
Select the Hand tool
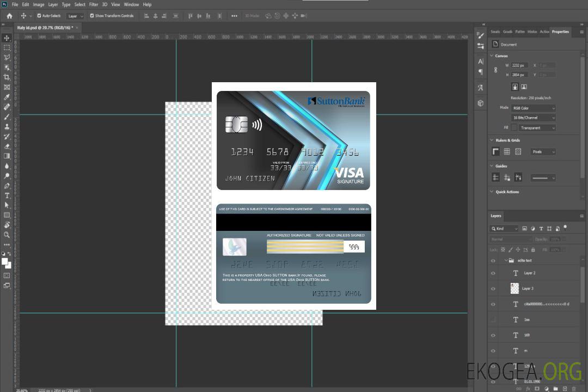(x=7, y=225)
